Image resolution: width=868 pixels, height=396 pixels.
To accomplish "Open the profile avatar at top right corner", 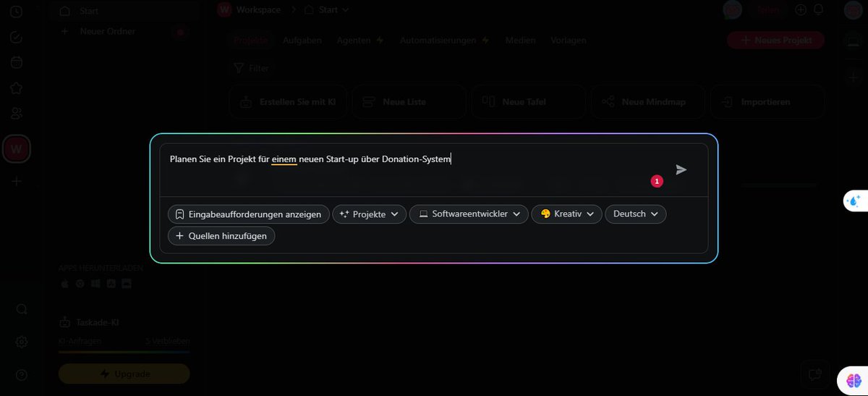I will [x=853, y=9].
